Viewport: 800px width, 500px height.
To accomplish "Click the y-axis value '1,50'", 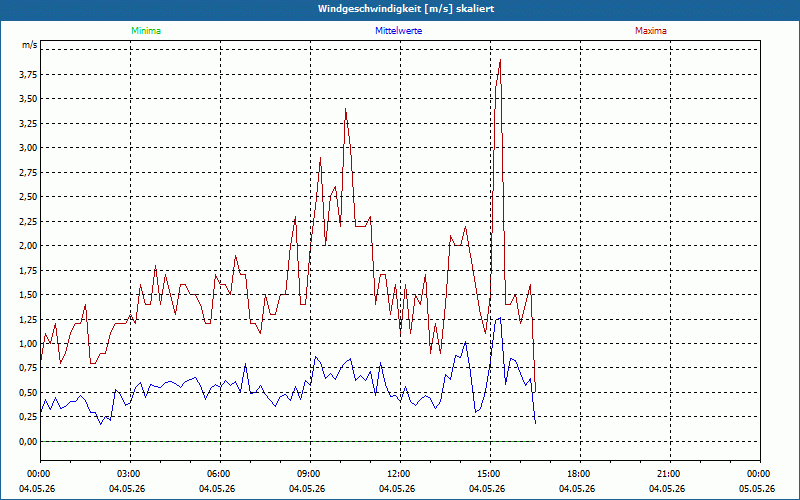I will coord(28,295).
